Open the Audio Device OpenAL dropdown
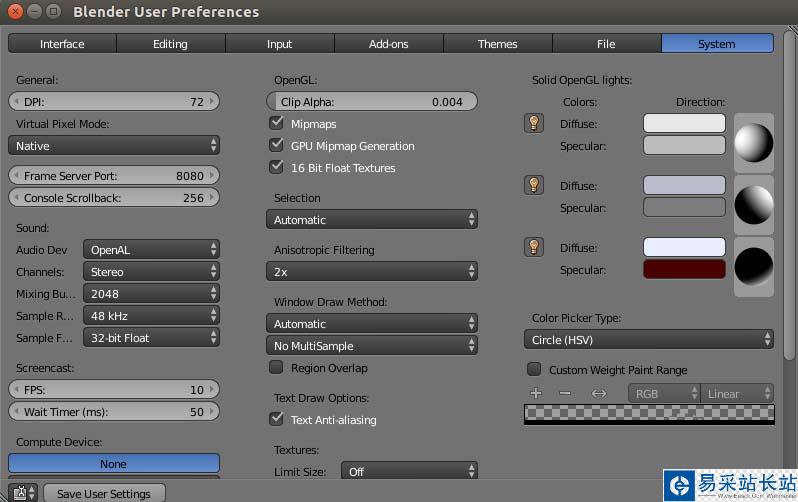798x502 pixels. tap(152, 250)
